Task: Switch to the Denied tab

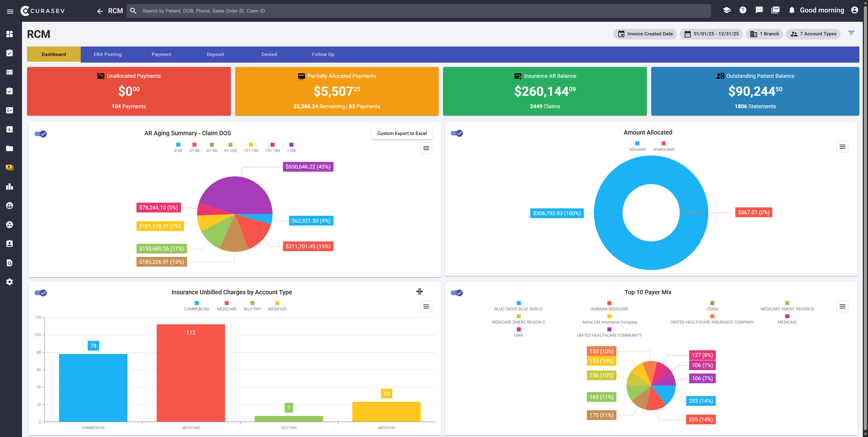Action: tap(269, 54)
